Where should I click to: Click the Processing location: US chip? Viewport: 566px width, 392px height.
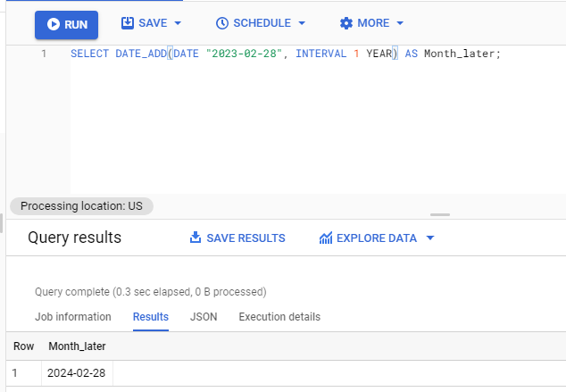click(81, 206)
